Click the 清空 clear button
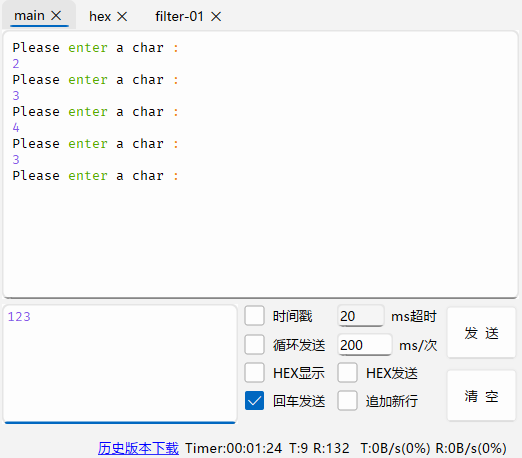Screen dimensions: 522x458 [481, 396]
